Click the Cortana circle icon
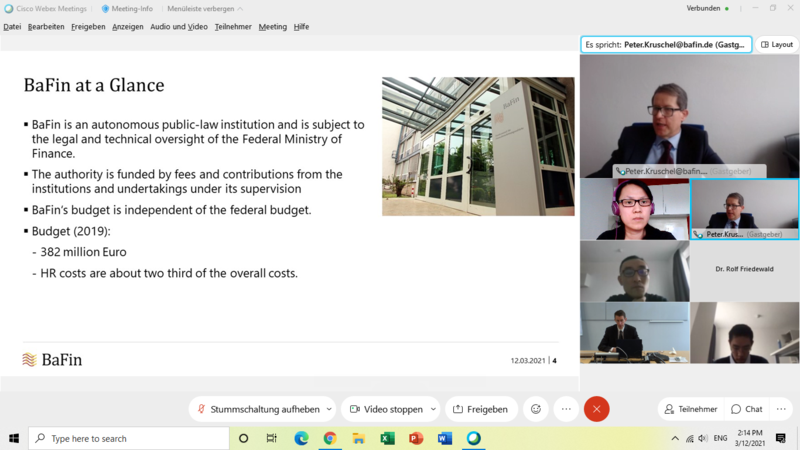800x450 pixels. tap(243, 438)
